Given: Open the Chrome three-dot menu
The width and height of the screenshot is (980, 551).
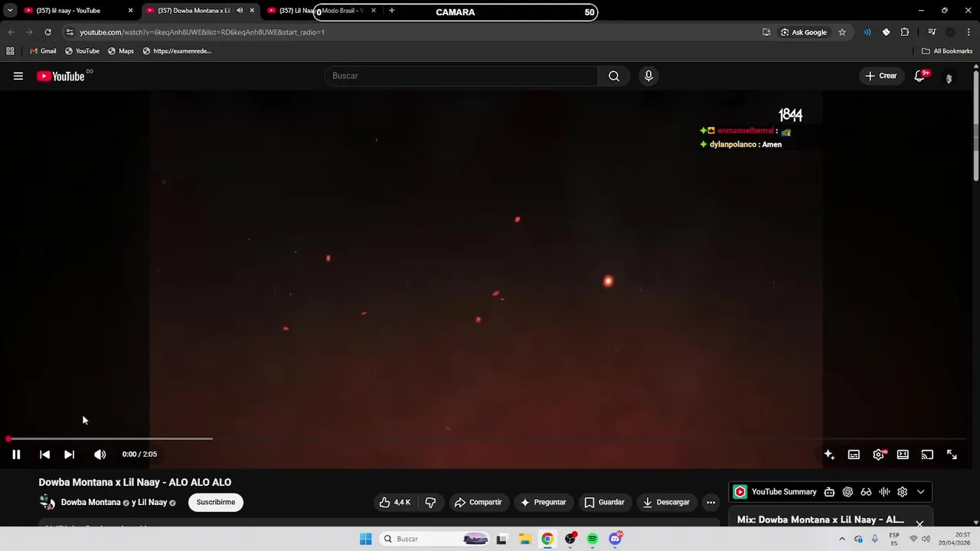Looking at the screenshot, I should (x=969, y=32).
